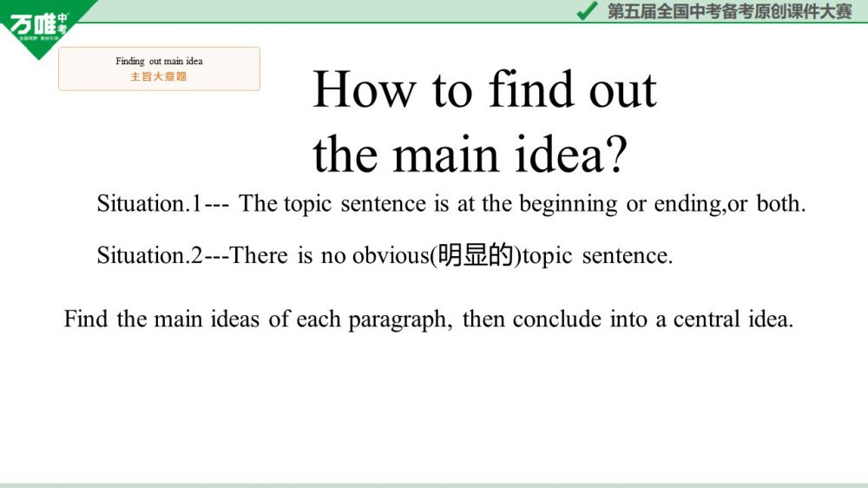Image resolution: width=868 pixels, height=488 pixels.
Task: Select the Chinese word 明显的
Action: pyautogui.click(x=476, y=256)
